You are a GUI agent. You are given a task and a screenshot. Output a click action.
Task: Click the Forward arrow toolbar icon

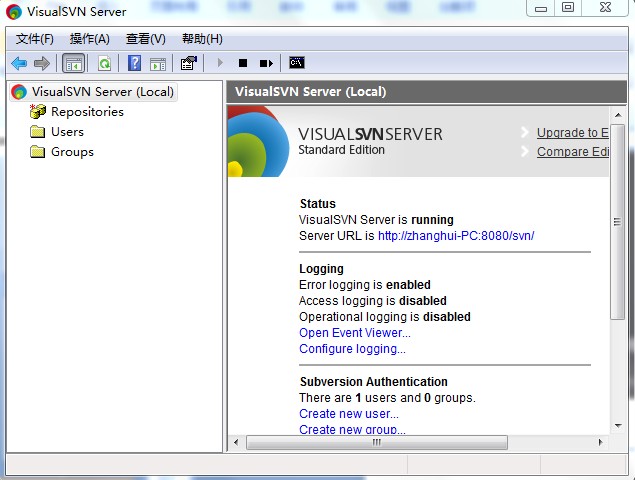click(x=42, y=63)
